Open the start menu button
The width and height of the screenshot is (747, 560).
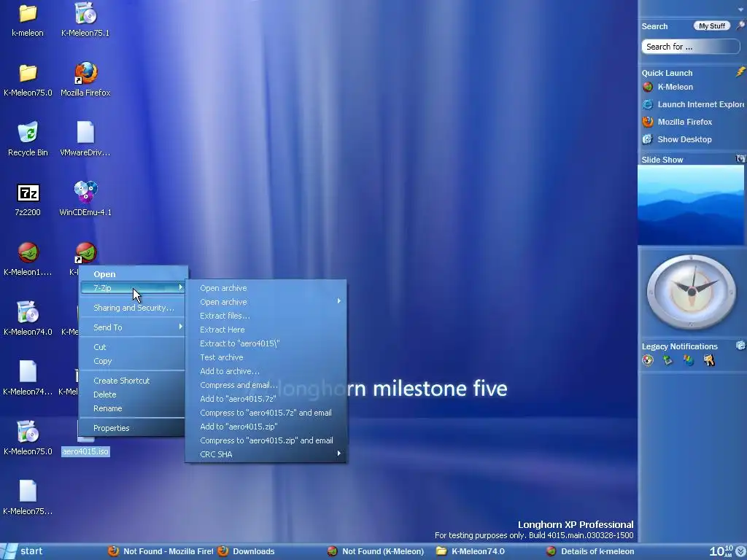(x=24, y=551)
